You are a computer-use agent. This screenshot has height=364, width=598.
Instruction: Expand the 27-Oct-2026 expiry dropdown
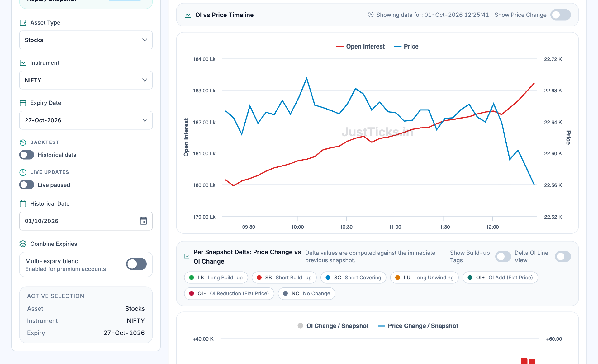point(86,120)
